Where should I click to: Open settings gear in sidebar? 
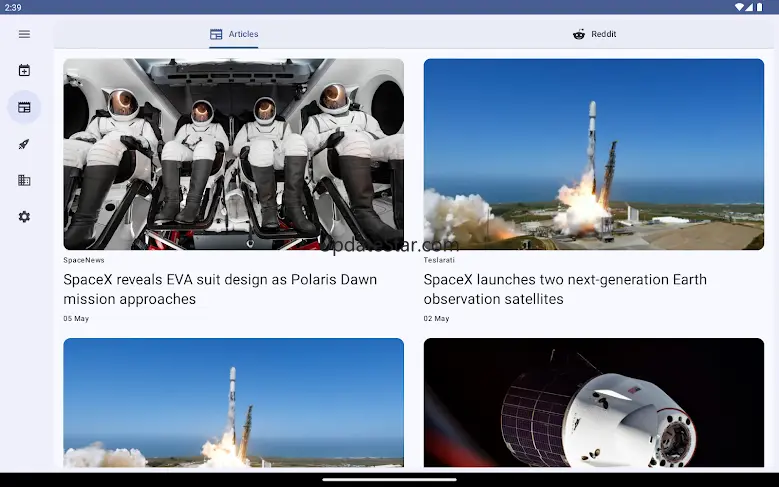coord(24,217)
